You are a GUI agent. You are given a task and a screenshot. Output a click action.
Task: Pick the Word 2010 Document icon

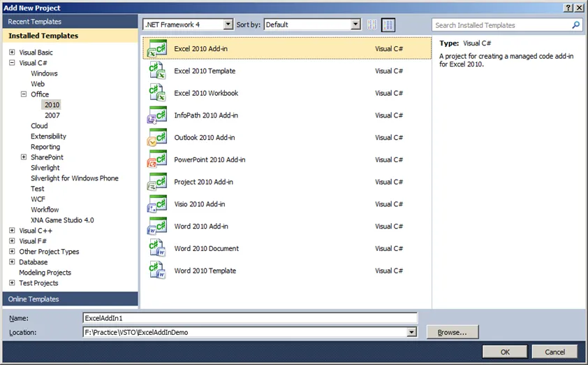(156, 249)
